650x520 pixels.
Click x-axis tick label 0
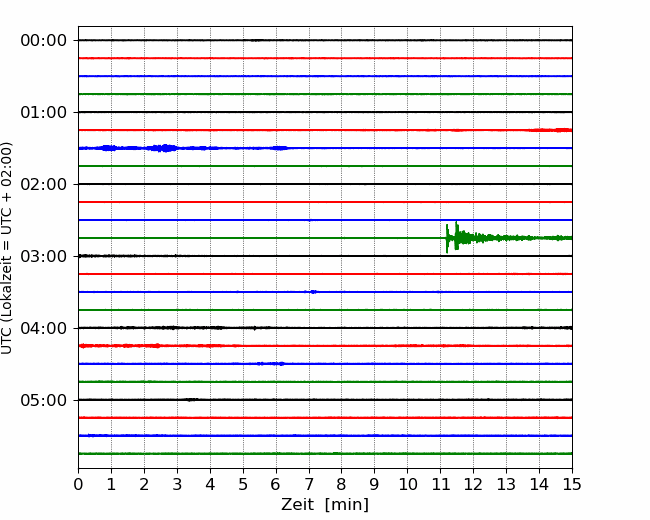tap(78, 484)
